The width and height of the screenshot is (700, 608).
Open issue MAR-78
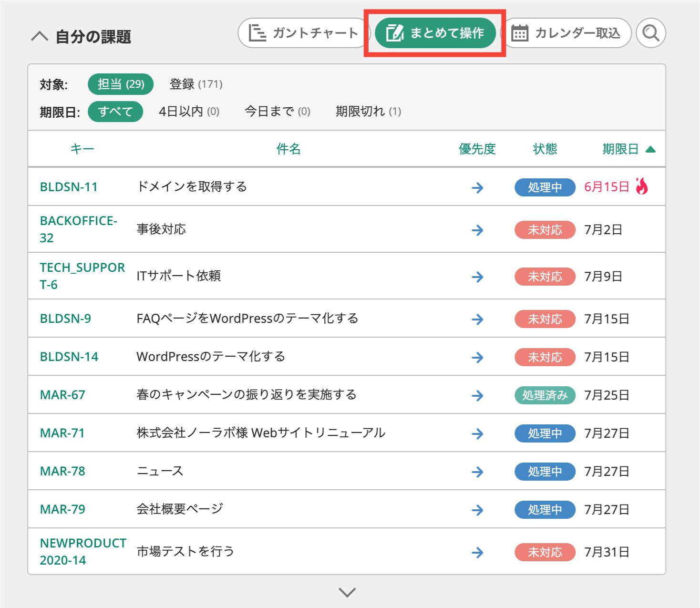point(62,471)
